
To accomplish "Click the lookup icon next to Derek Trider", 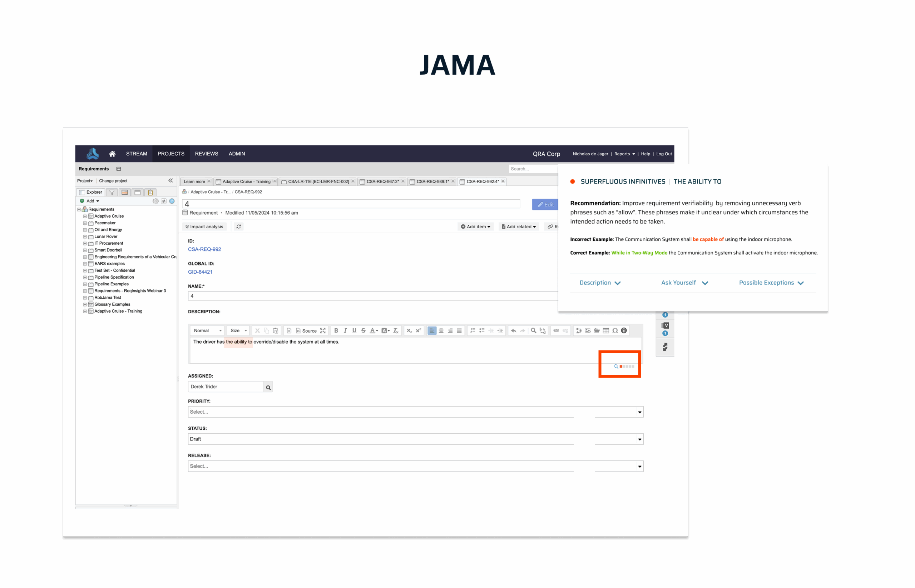I will (268, 388).
